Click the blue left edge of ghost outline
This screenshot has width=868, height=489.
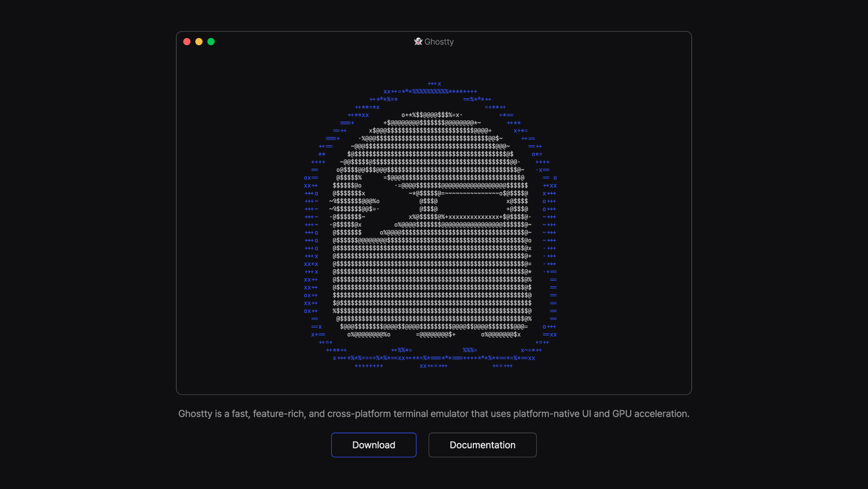tap(311, 241)
